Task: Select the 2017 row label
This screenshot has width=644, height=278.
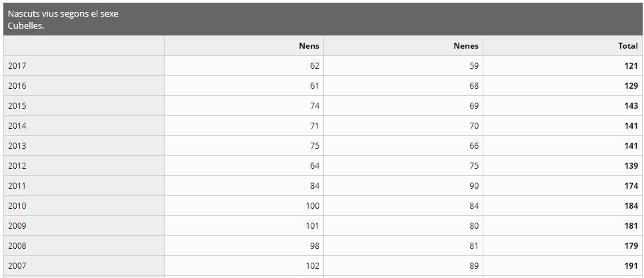Action: coord(17,66)
